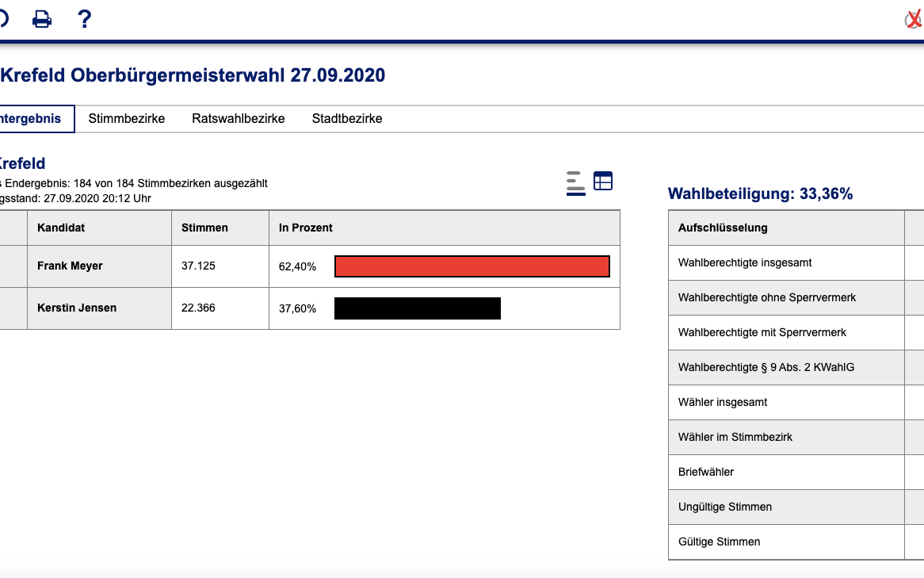924x578 pixels.
Task: Switch to the bar chart view icon
Action: click(x=575, y=182)
